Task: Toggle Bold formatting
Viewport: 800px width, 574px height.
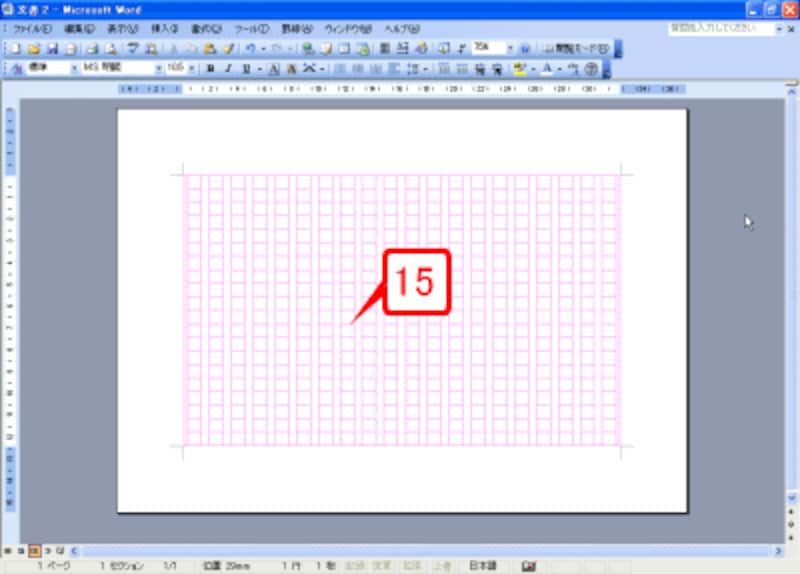Action: pos(210,69)
